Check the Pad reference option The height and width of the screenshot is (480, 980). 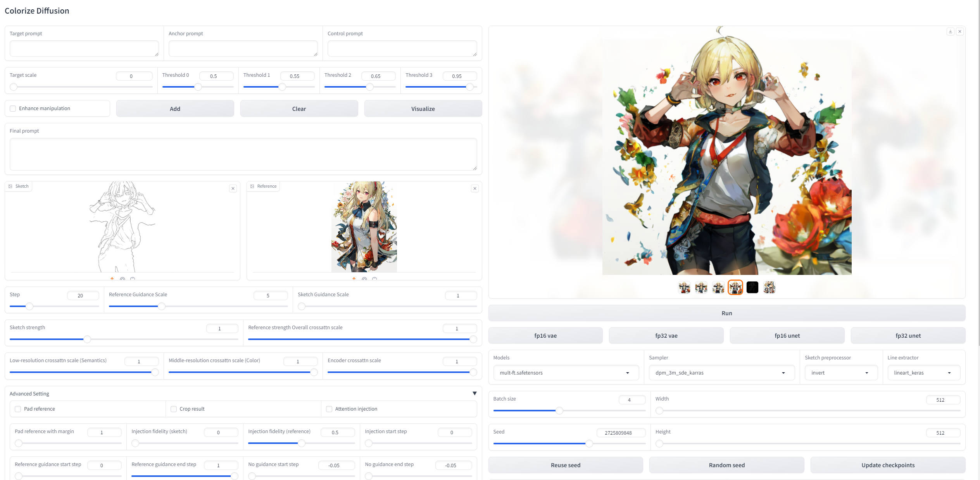[18, 409]
